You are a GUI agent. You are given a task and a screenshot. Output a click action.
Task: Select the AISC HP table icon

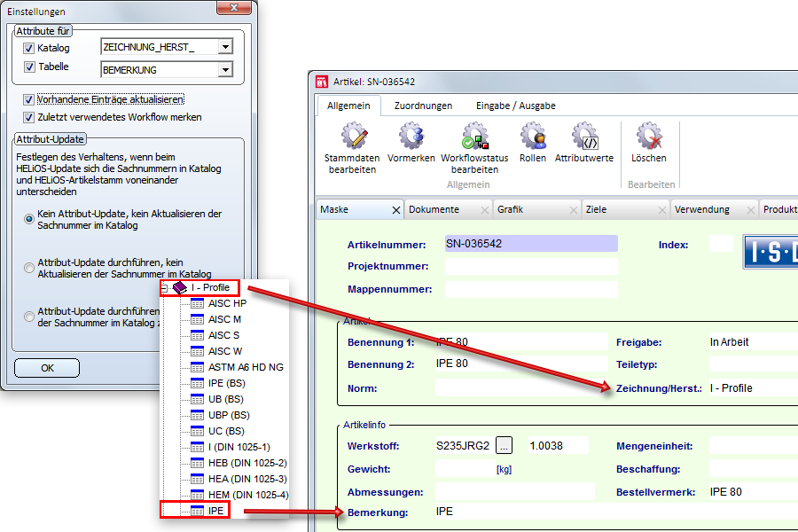point(197,303)
